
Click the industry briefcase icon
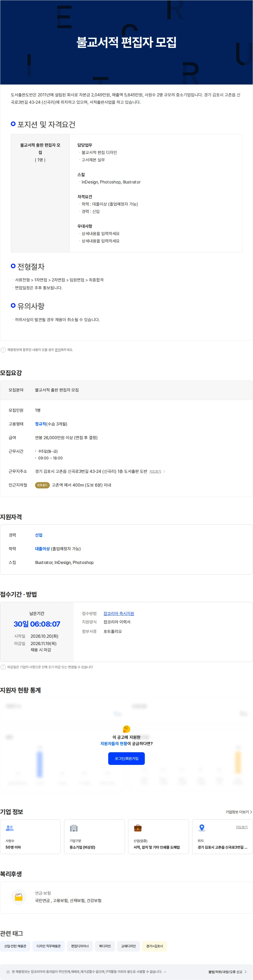(138, 828)
